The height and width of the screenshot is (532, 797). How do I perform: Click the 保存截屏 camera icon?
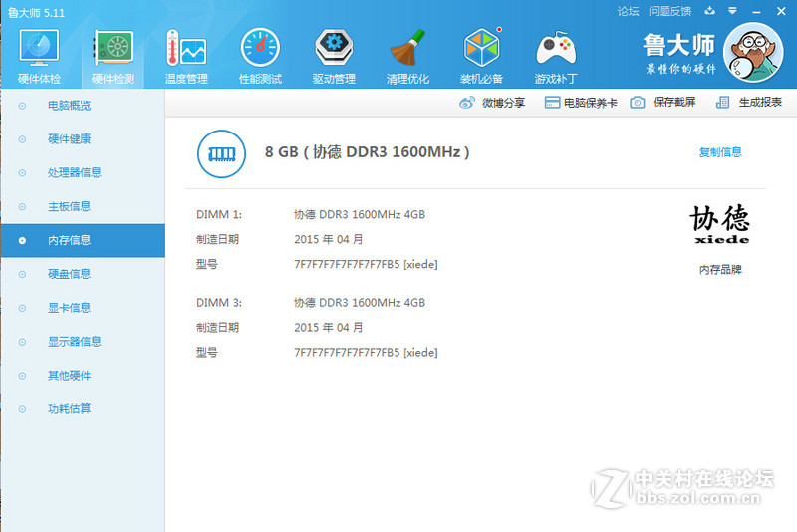638,103
